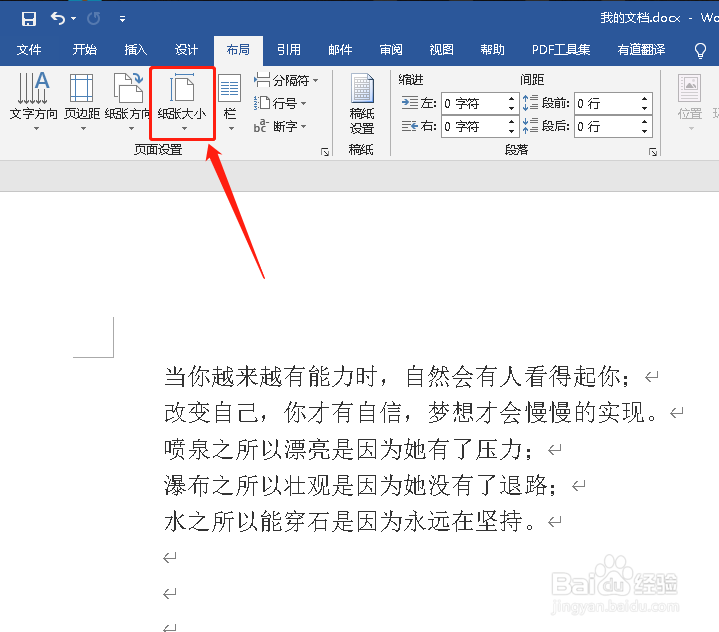Viewport: 719px width, 632px height.
Task: Open the 页边距 margins menu
Action: [82, 102]
